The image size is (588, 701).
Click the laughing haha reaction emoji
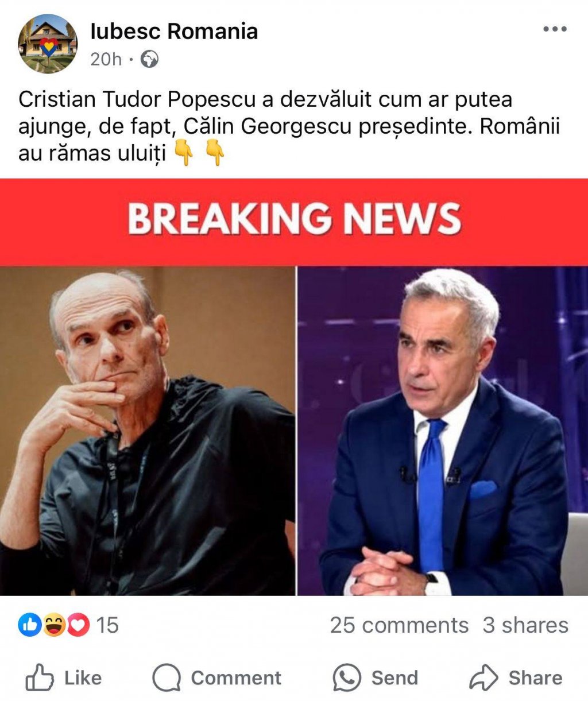pyautogui.click(x=54, y=625)
